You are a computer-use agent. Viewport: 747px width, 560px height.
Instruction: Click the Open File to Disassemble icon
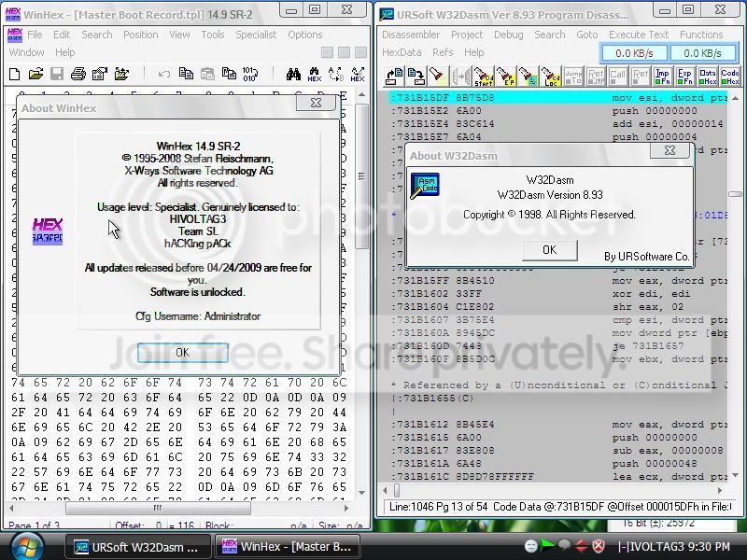394,77
